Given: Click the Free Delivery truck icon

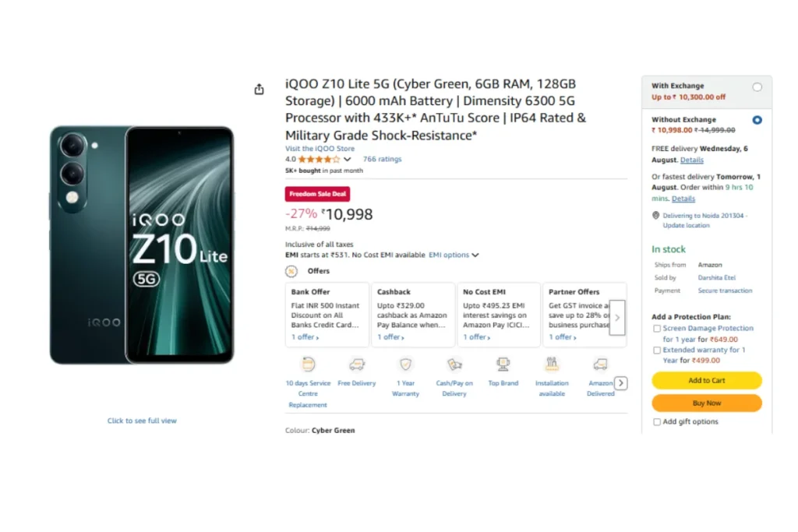Looking at the screenshot, I should (357, 365).
